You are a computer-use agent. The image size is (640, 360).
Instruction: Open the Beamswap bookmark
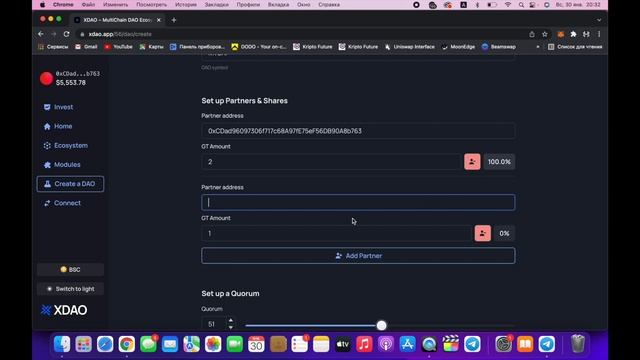tap(498, 47)
